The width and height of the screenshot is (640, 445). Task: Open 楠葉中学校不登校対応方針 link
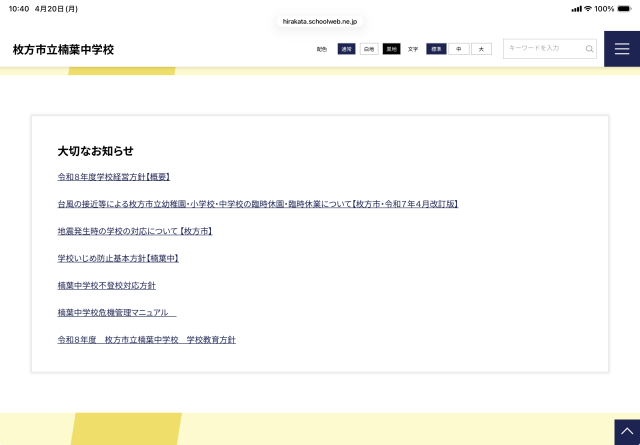click(x=106, y=286)
